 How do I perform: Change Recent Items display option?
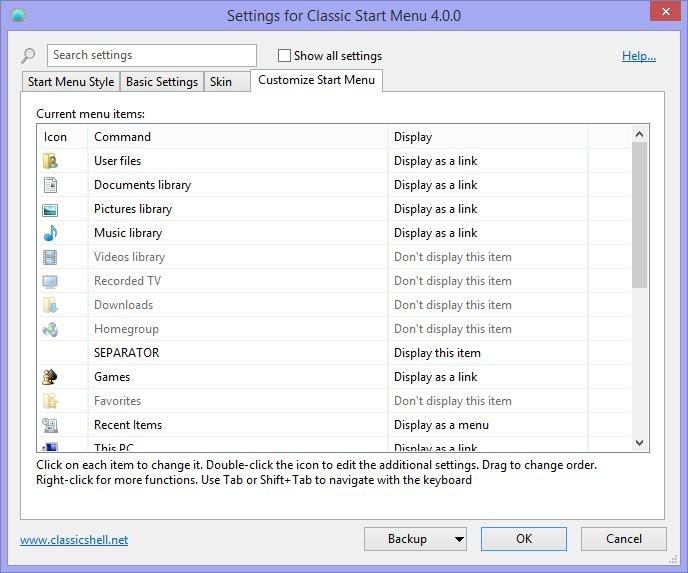pos(441,425)
